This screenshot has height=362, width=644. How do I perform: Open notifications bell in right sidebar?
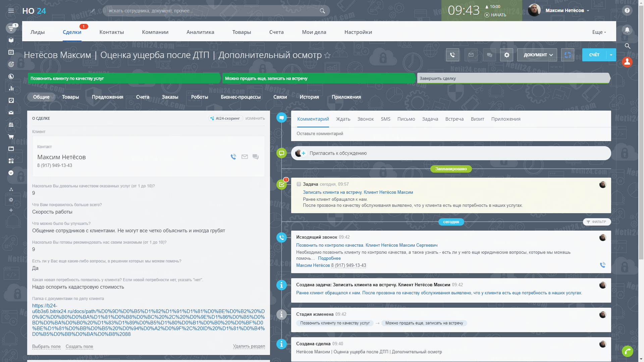(627, 30)
